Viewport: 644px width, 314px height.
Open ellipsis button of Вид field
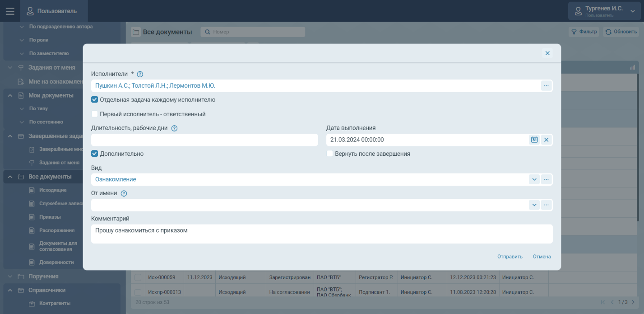546,180
